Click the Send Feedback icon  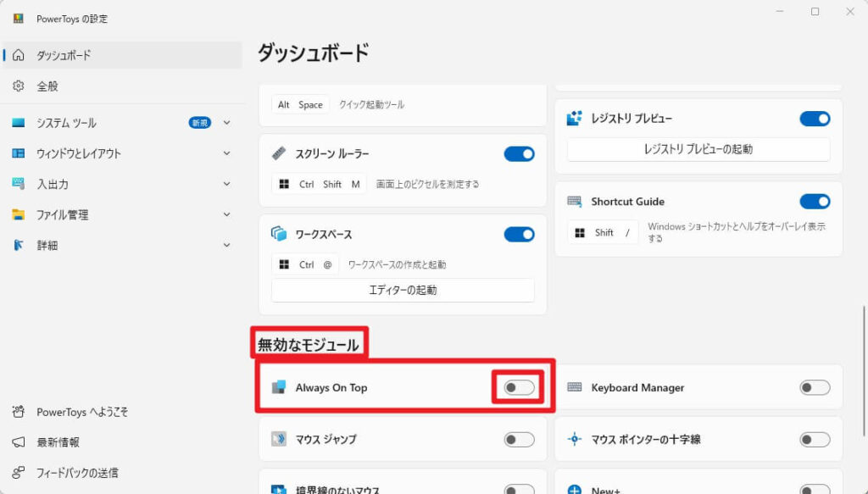[19, 473]
